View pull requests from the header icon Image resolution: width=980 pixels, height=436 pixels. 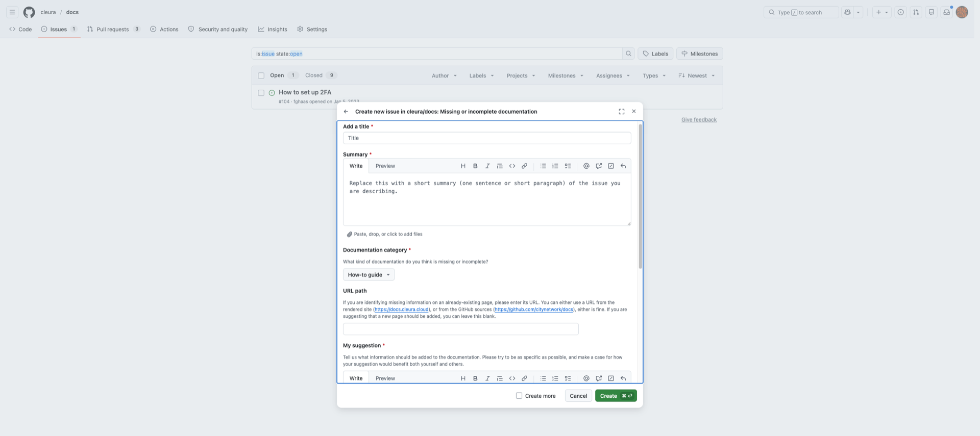point(916,12)
